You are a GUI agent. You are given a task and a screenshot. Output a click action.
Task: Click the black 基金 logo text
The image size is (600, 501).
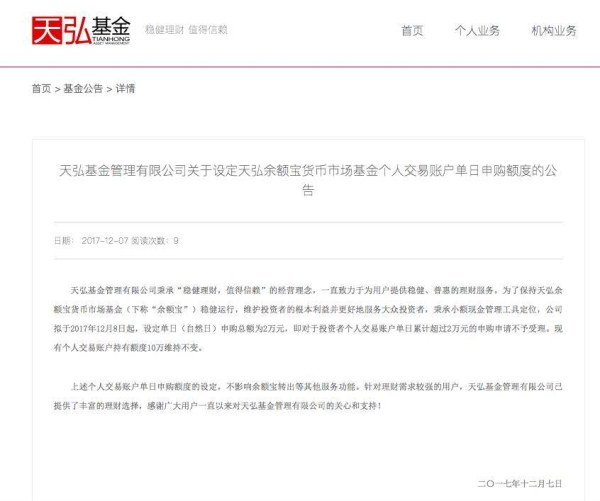point(111,26)
